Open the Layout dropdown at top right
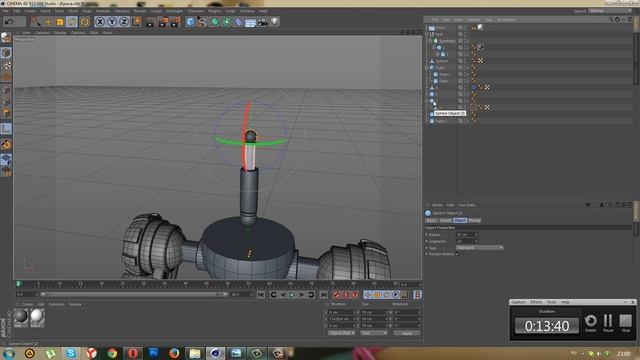640x360 pixels. (x=610, y=11)
